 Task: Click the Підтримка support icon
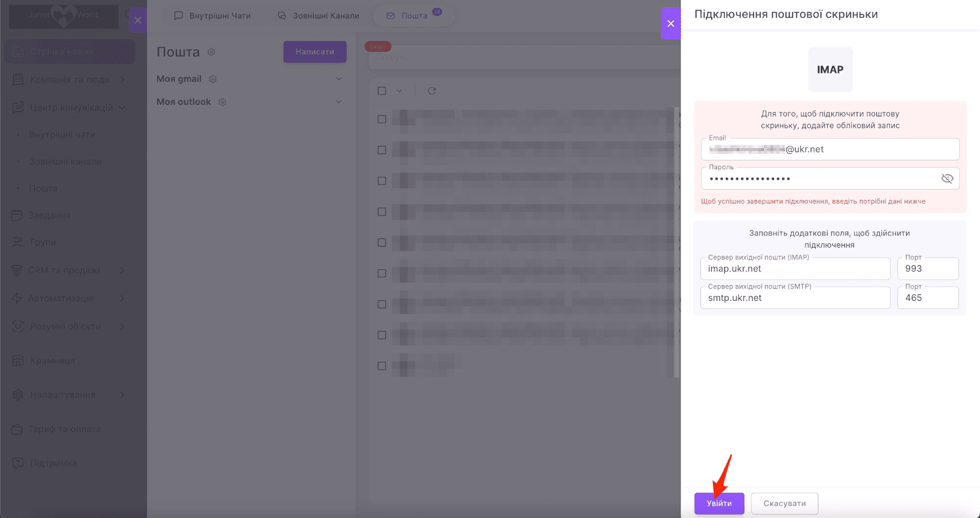click(x=18, y=463)
